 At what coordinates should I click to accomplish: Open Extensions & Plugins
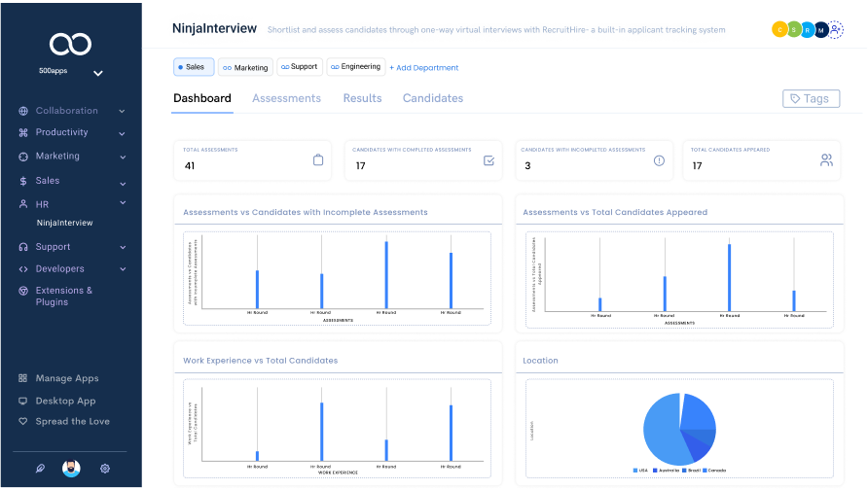63,297
